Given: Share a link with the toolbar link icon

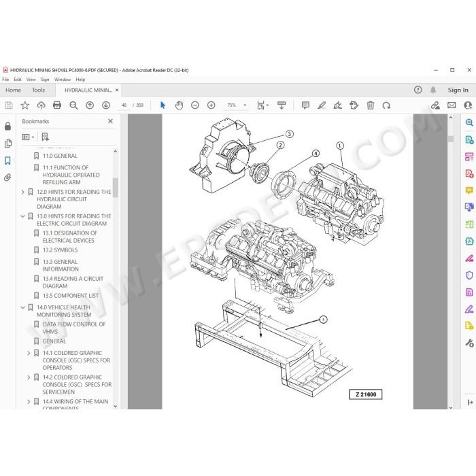Looking at the screenshot, I should point(435,105).
